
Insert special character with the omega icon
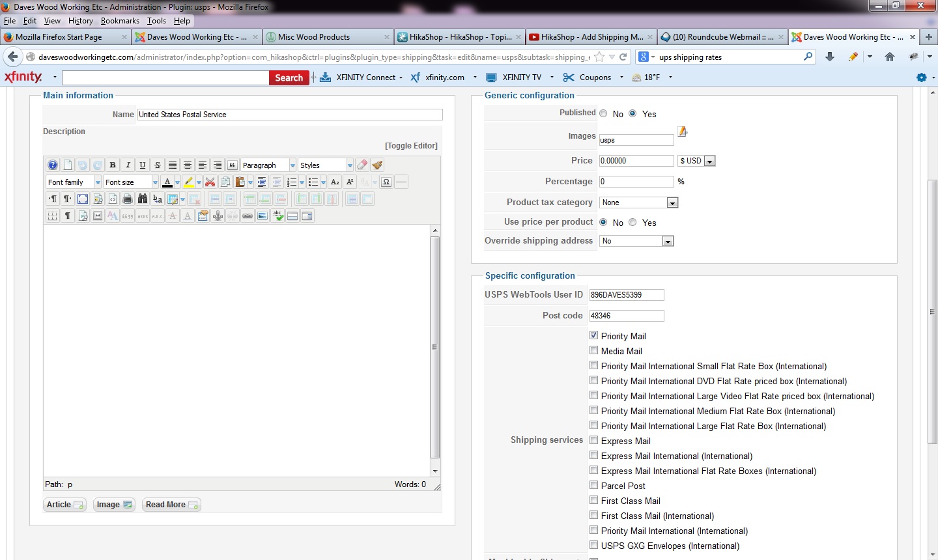[386, 182]
